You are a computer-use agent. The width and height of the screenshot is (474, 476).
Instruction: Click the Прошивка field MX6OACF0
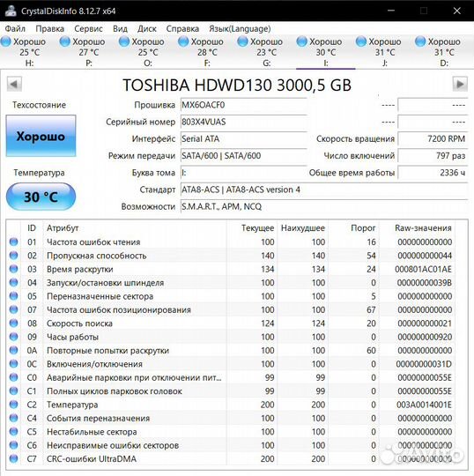tap(244, 105)
